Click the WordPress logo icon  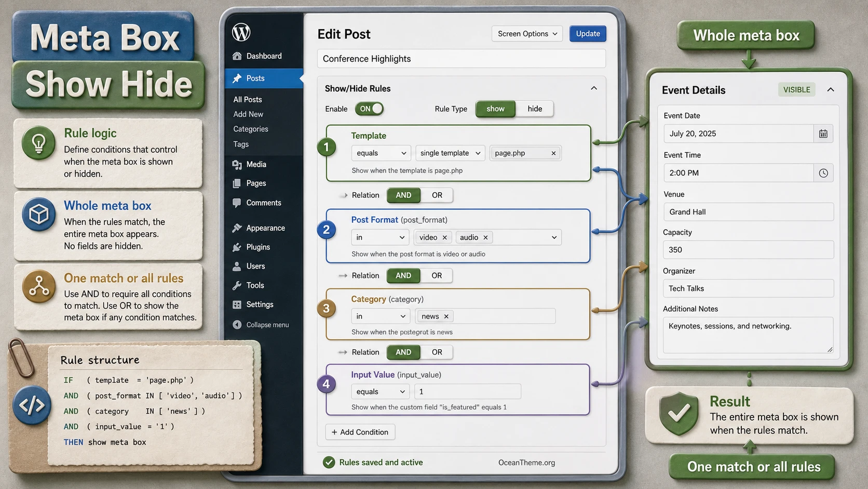click(x=241, y=32)
